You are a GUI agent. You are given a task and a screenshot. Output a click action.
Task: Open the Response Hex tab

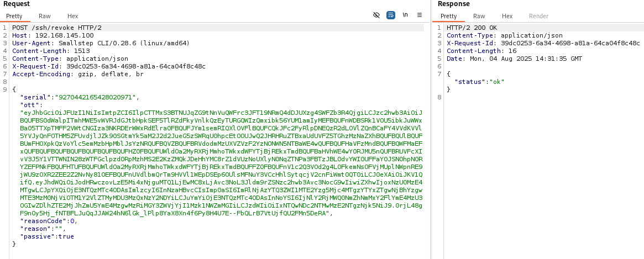pyautogui.click(x=507, y=17)
